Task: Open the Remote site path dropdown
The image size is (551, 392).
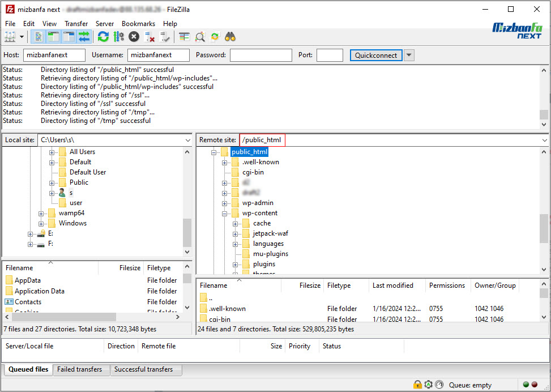Action: [545, 140]
